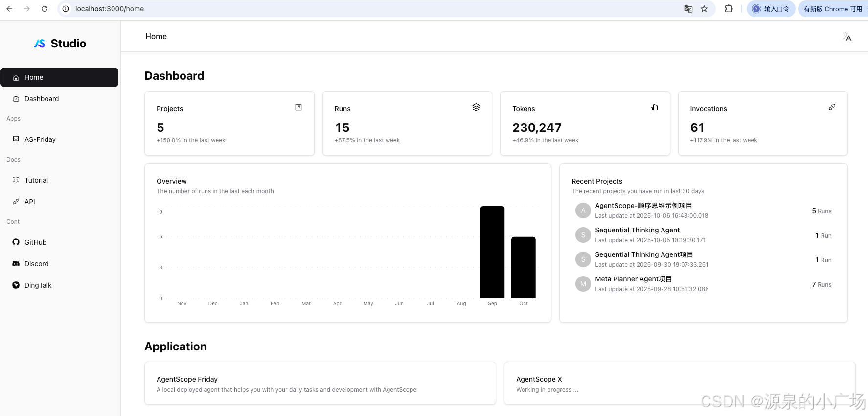Screen dimensions: 868x416
Task: Click the AS Studio logo
Action: tap(60, 44)
